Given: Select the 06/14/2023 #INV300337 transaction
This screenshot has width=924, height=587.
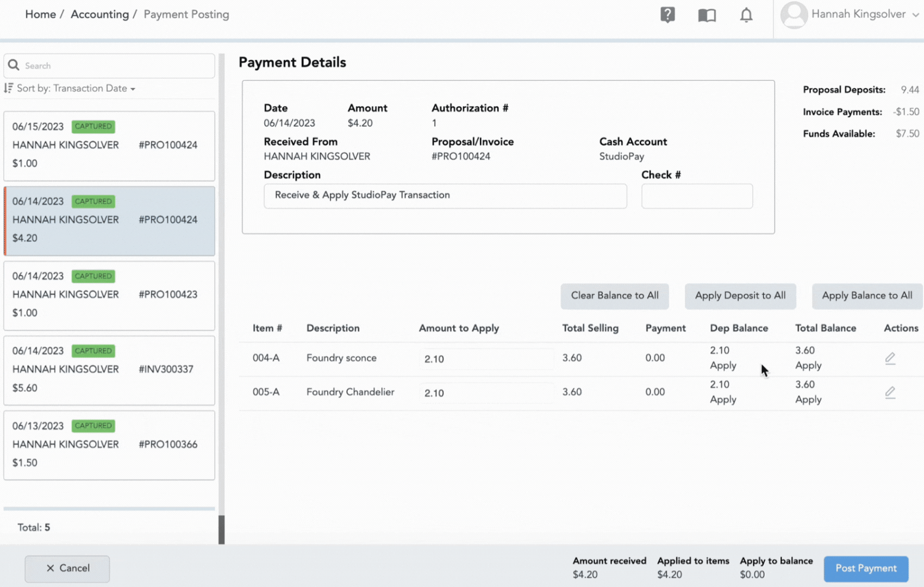Looking at the screenshot, I should tap(109, 370).
